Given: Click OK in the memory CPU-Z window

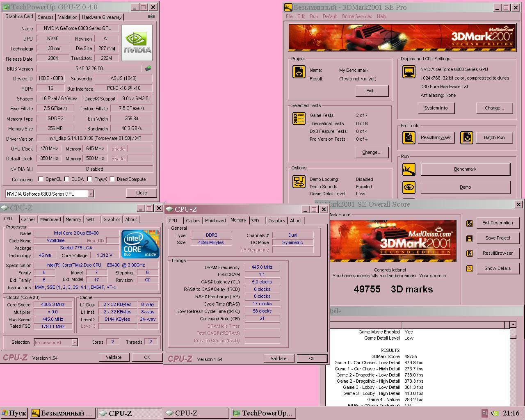Looking at the screenshot, I should tap(312, 358).
